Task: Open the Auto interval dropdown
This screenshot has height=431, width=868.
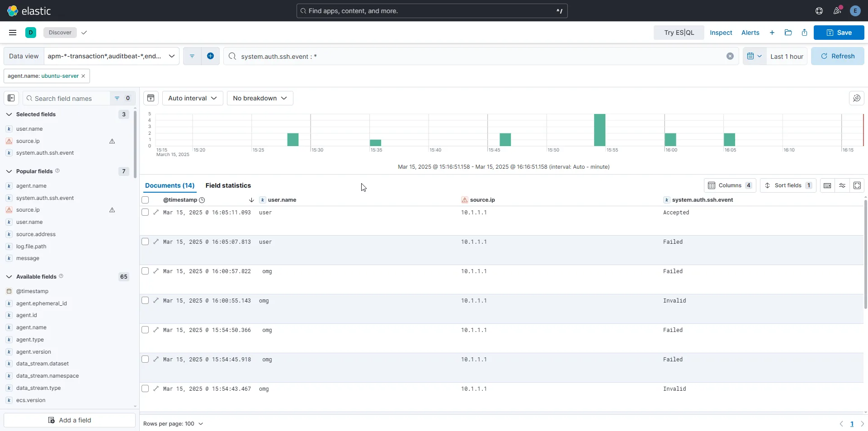Action: [192, 98]
